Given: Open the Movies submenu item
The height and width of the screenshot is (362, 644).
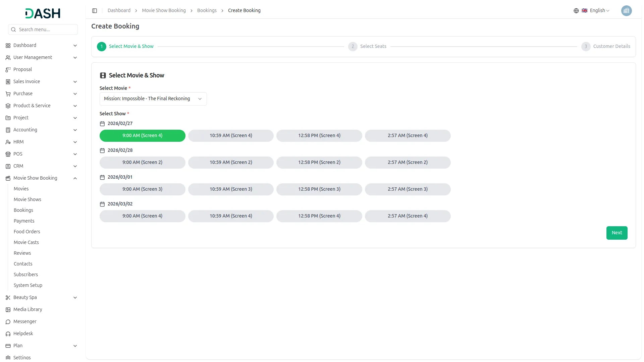Looking at the screenshot, I should [x=21, y=189].
